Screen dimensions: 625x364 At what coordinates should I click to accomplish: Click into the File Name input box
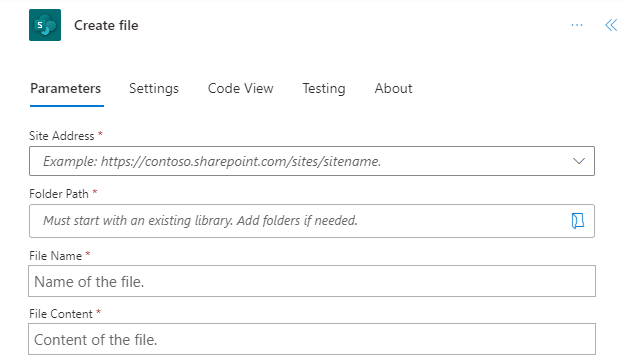pos(312,281)
